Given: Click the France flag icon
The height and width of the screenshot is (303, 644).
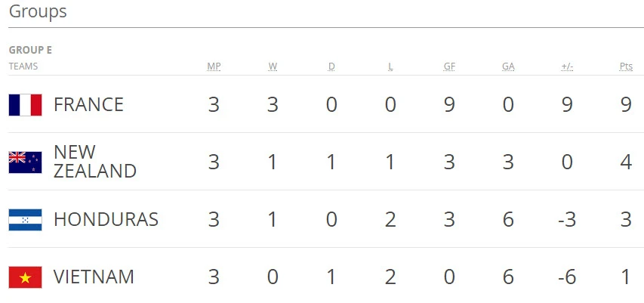Looking at the screenshot, I should pyautogui.click(x=25, y=104).
